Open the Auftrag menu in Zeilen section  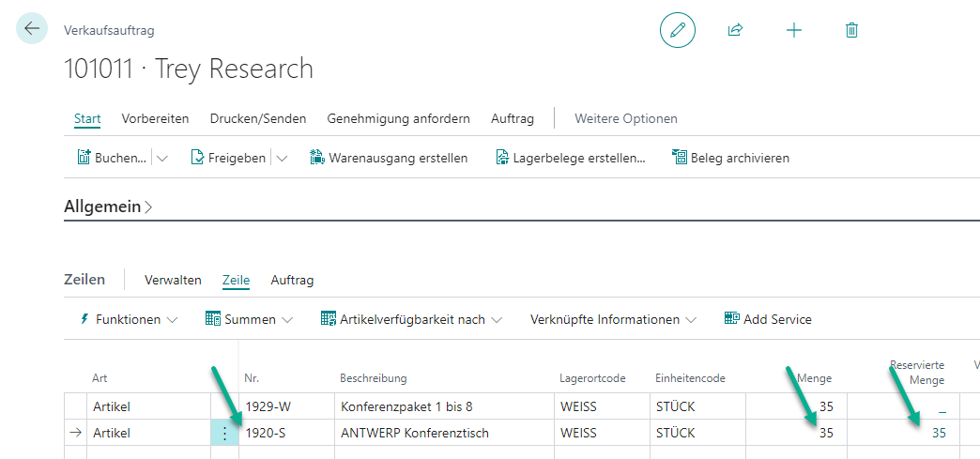coord(292,280)
